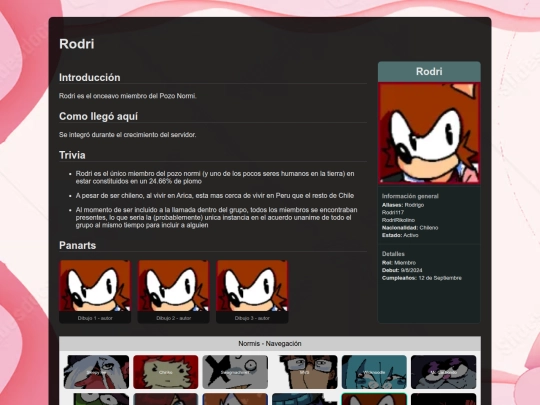The image size is (540, 405).
Task: Open the highlighted Rodri card in navigation
Action: pyautogui.click(x=374, y=399)
